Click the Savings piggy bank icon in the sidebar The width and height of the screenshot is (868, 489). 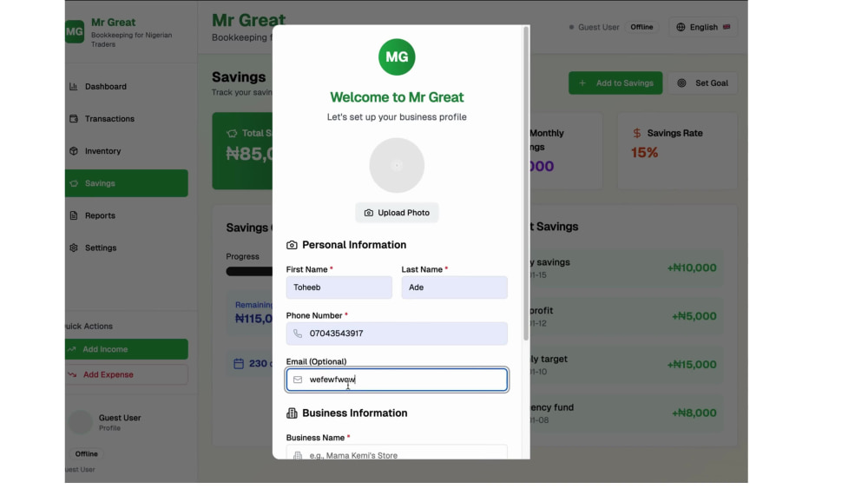coord(74,183)
